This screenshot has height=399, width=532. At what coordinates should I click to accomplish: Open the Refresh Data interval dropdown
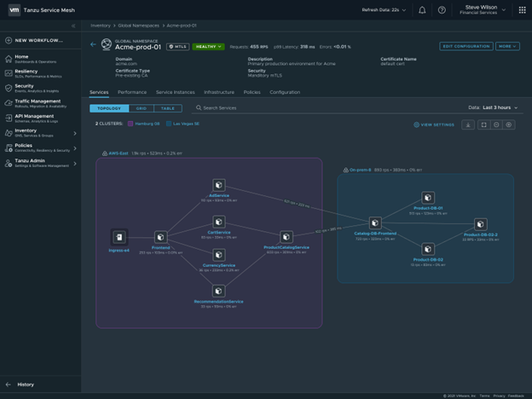click(x=385, y=10)
